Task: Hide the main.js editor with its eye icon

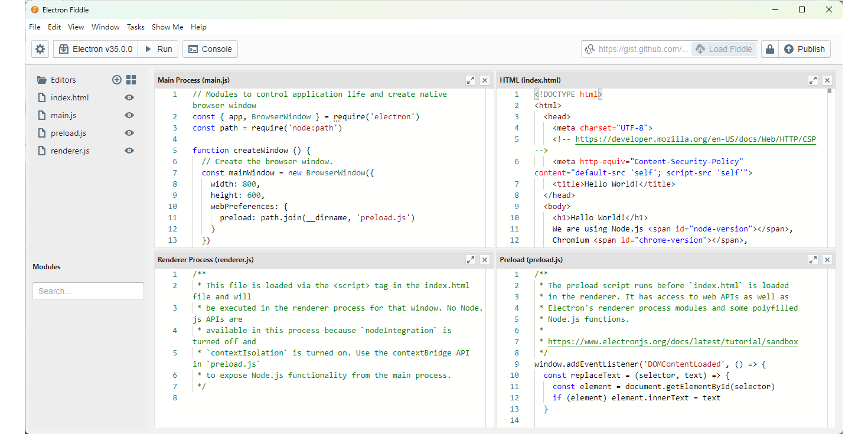Action: pyautogui.click(x=129, y=115)
